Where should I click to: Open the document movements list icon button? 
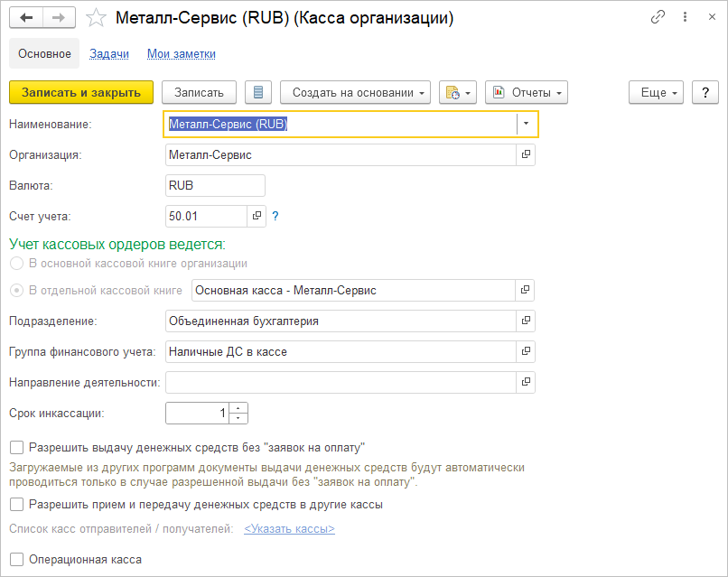coord(258,92)
